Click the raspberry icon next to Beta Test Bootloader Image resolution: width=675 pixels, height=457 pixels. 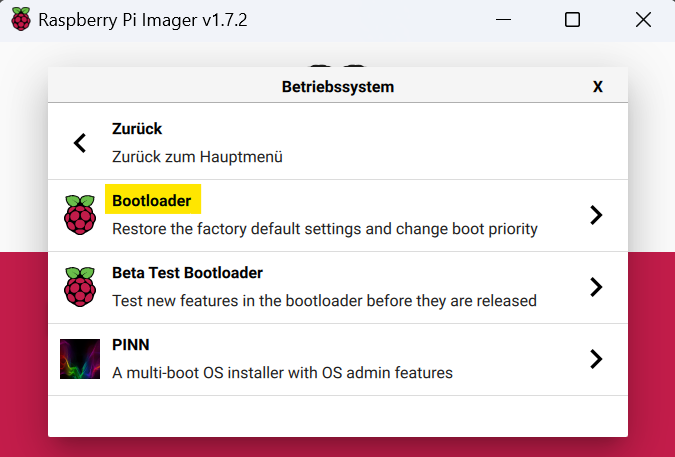80,287
